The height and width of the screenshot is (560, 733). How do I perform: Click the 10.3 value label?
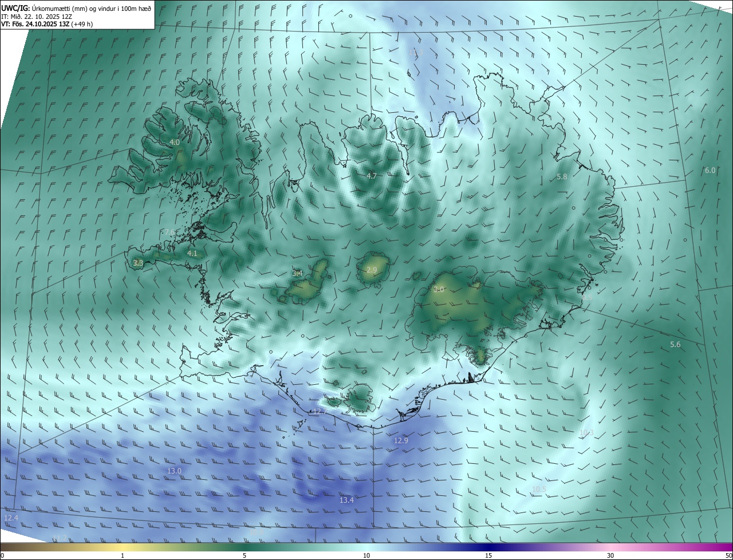point(586,433)
